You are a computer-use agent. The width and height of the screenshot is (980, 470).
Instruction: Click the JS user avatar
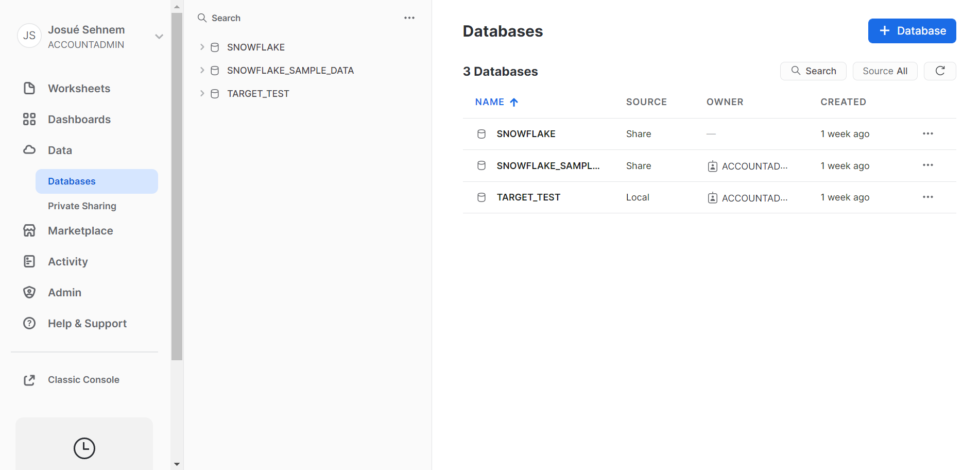[29, 36]
